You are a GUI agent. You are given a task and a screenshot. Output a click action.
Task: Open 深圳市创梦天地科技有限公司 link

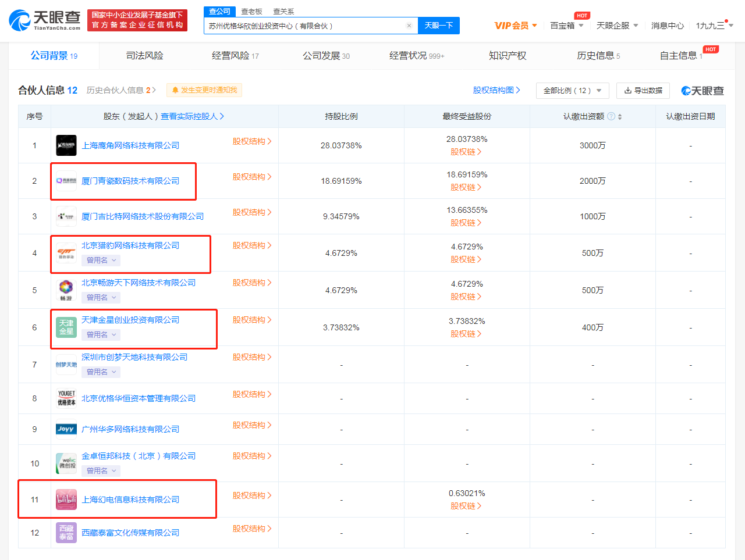coord(134,357)
